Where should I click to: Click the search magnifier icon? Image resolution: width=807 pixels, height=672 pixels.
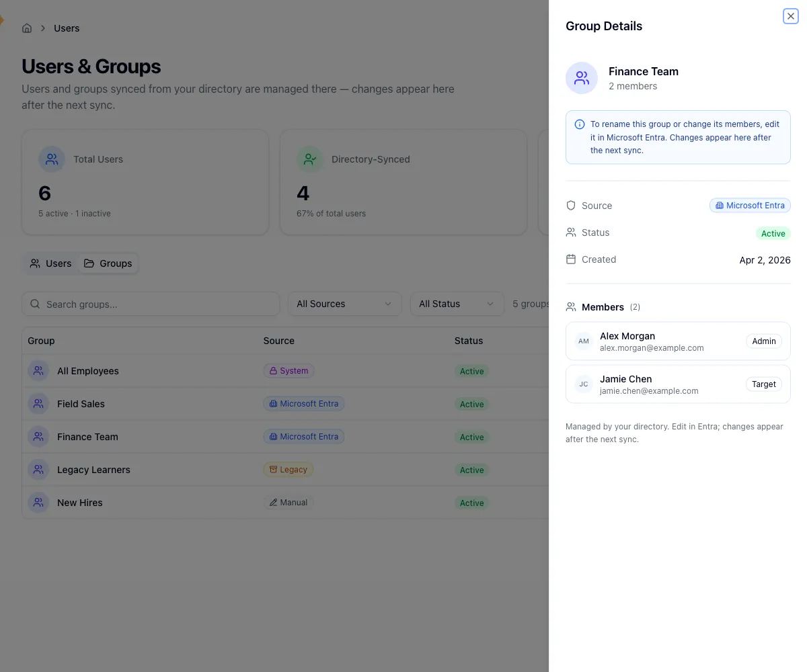(36, 304)
